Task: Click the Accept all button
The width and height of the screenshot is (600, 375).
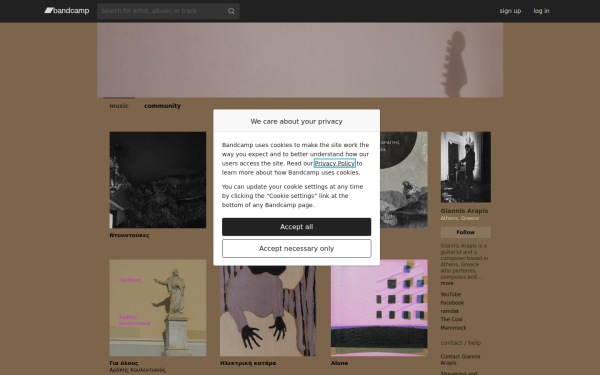Action: pyautogui.click(x=297, y=227)
